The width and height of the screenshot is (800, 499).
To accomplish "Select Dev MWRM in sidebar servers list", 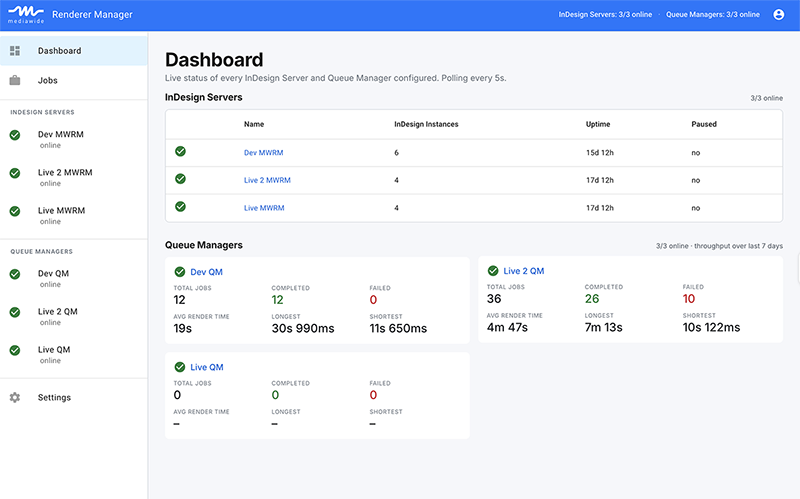I will (73, 139).
